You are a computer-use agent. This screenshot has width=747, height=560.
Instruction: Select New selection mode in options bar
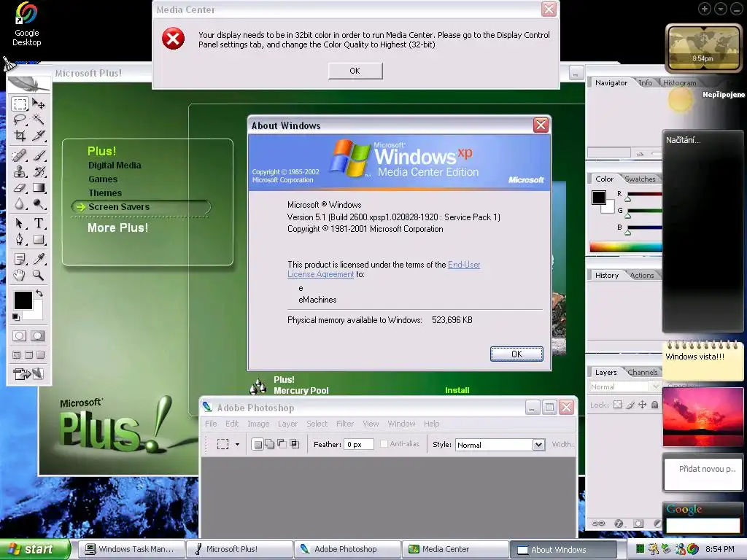(x=258, y=444)
